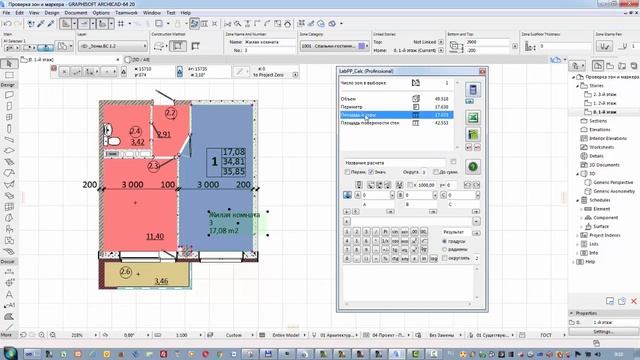Click the rectangular construction method icon
This screenshot has height=360, width=640.
pos(178,46)
